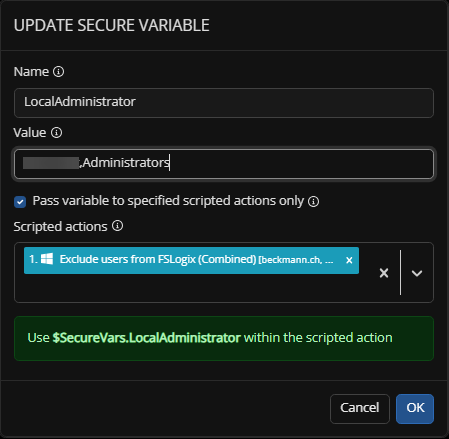
Task: Expand the scripted actions dropdown chevron
Action: tap(417, 273)
